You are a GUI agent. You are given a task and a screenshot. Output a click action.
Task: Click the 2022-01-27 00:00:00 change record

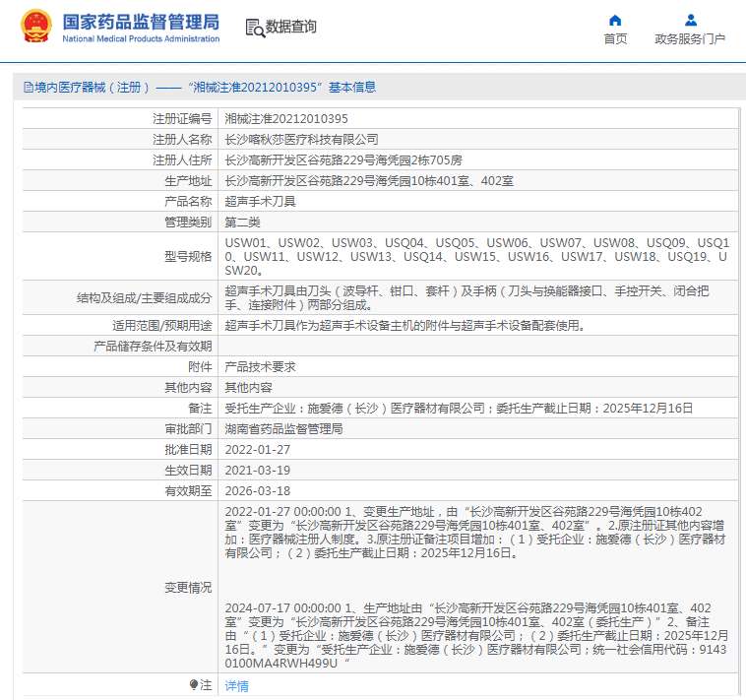click(474, 533)
